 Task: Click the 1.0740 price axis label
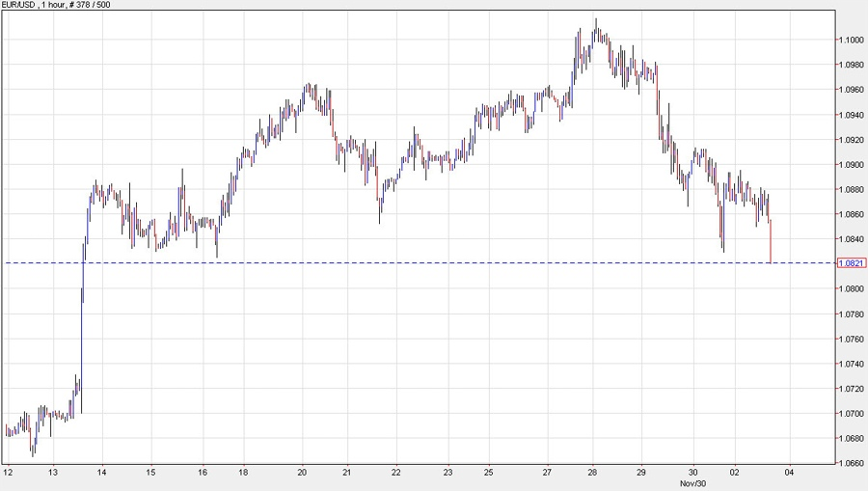click(852, 365)
